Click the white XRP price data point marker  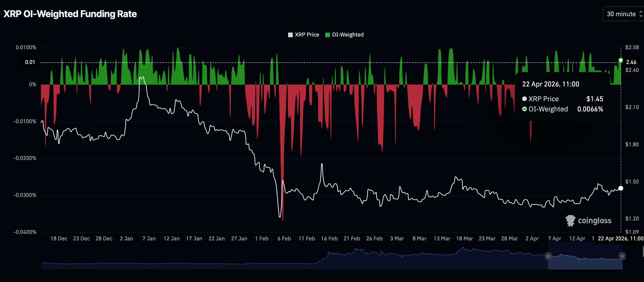[x=620, y=188]
